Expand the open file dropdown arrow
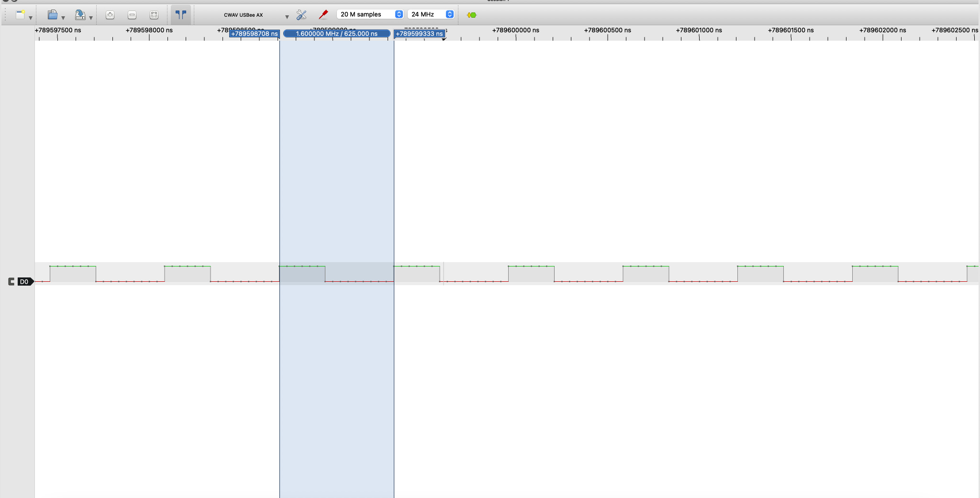Screen dimensions: 980x498 pyautogui.click(x=63, y=18)
